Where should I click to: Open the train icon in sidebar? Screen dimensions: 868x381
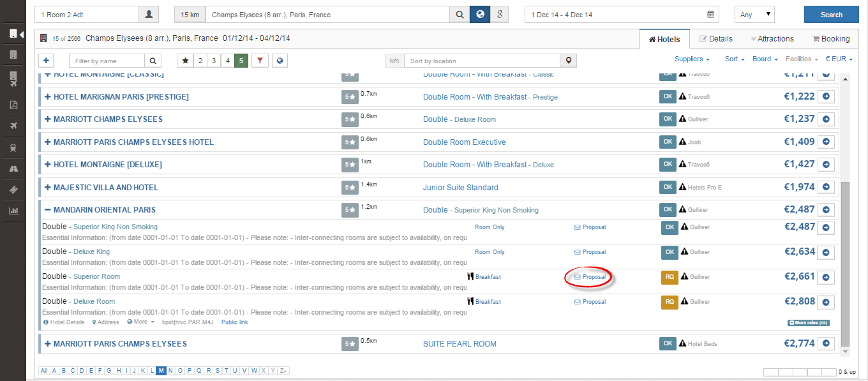pos(13,147)
